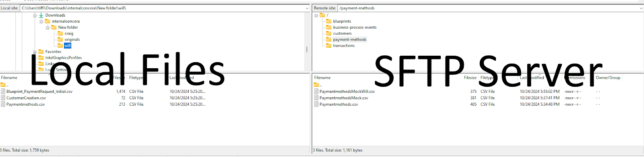This screenshot has height=157, width=644.
Task: Select New folder in local tree
Action: tap(68, 27)
